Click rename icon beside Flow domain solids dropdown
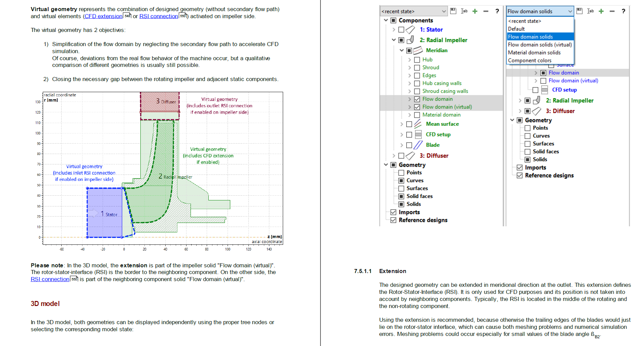The height and width of the screenshot is (346, 644). click(x=590, y=11)
